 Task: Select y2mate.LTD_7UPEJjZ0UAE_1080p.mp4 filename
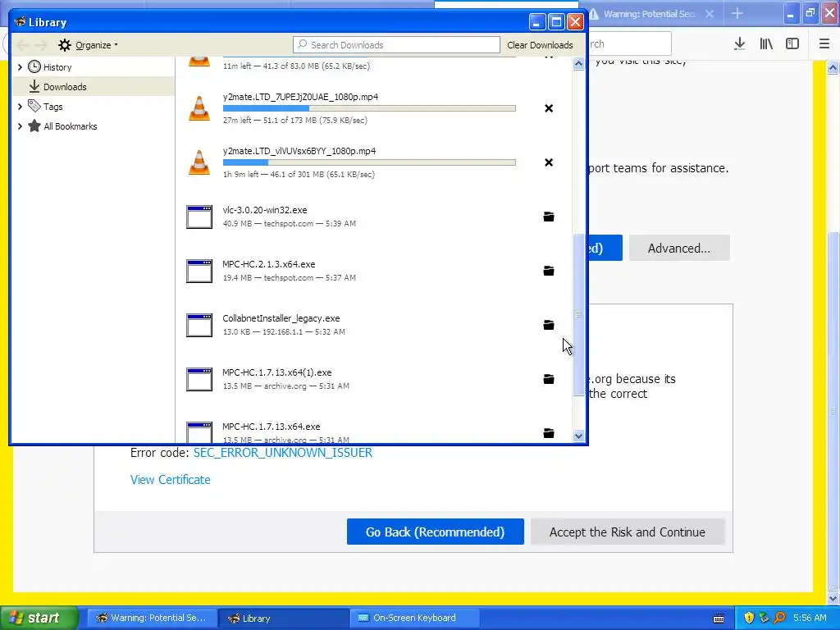pos(300,97)
